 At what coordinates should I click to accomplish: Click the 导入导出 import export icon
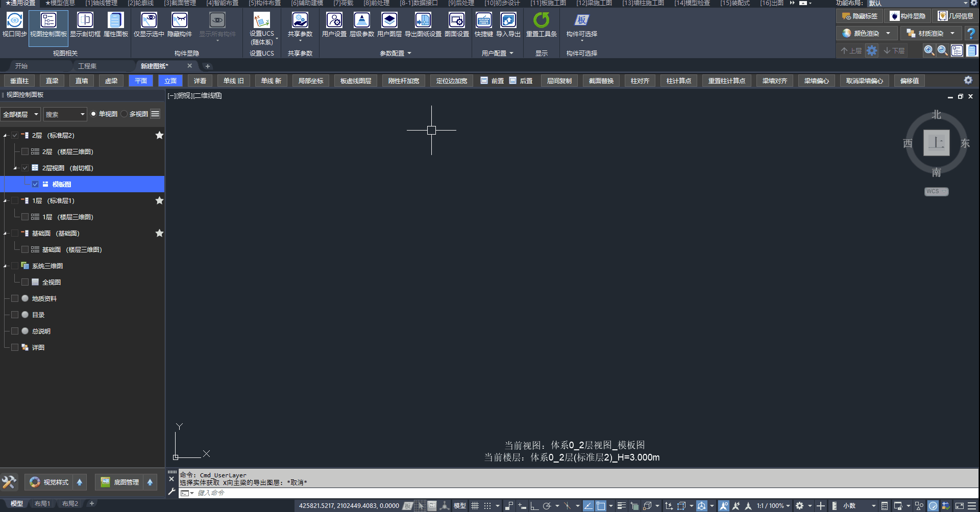508,24
